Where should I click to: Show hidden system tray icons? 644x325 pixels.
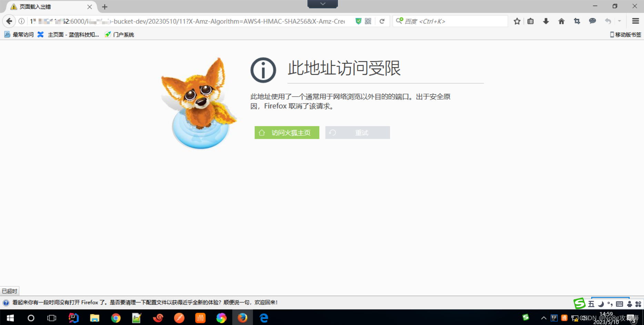click(543, 318)
